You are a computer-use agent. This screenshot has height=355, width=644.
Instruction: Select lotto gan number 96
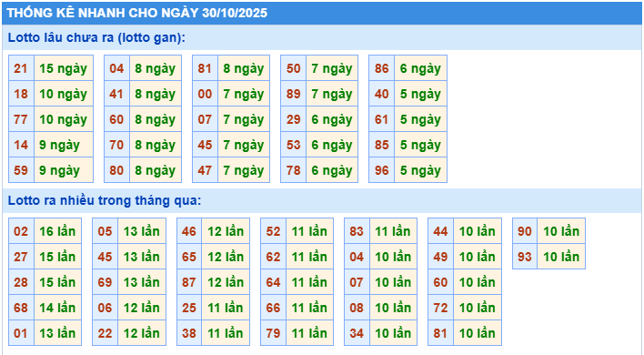[381, 170]
